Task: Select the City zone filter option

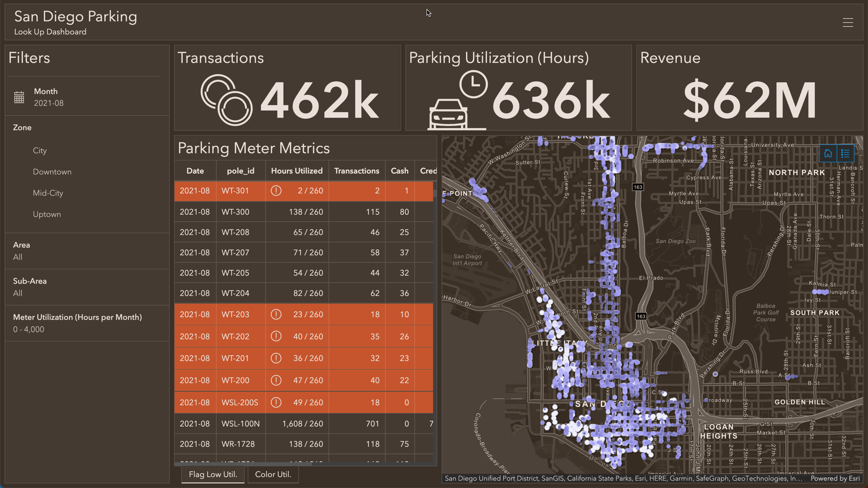Action: tap(40, 150)
